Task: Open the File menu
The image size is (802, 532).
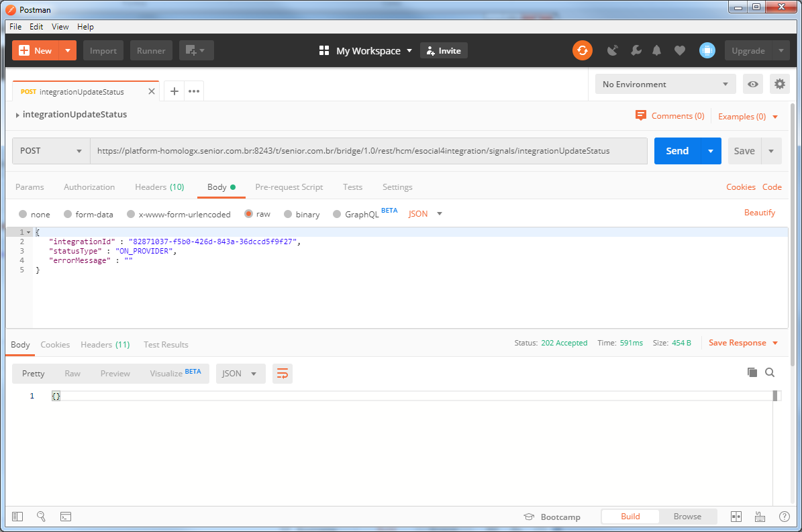Action: (x=15, y=27)
